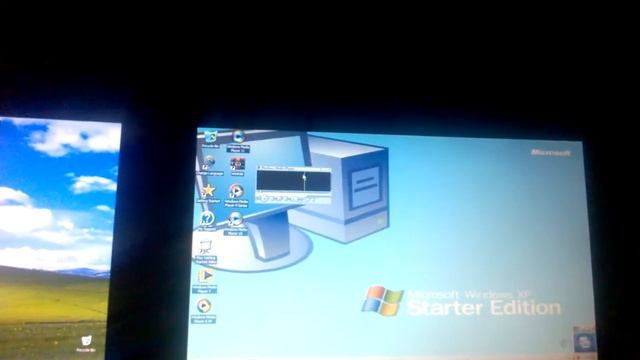
Task: Open the blue circle help figure shortcut
Action: (x=207, y=221)
